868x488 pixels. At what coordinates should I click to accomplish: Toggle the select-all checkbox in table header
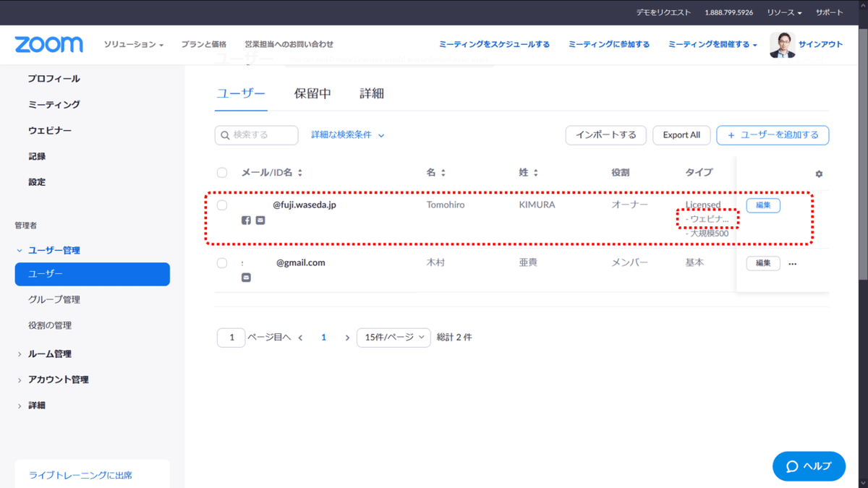point(221,172)
